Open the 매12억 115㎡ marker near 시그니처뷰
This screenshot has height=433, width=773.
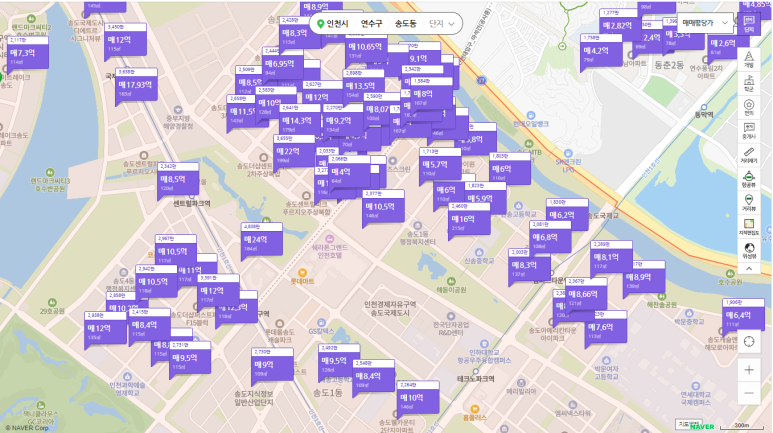coord(125,39)
